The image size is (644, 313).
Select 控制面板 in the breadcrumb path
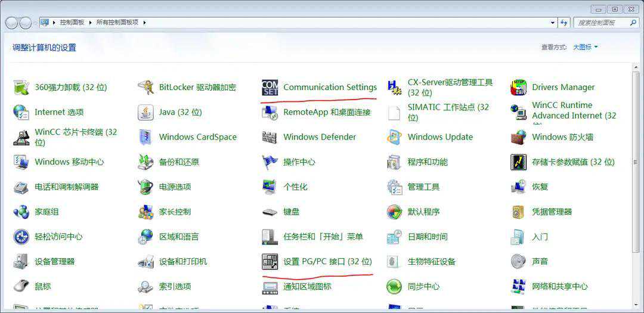(x=73, y=23)
